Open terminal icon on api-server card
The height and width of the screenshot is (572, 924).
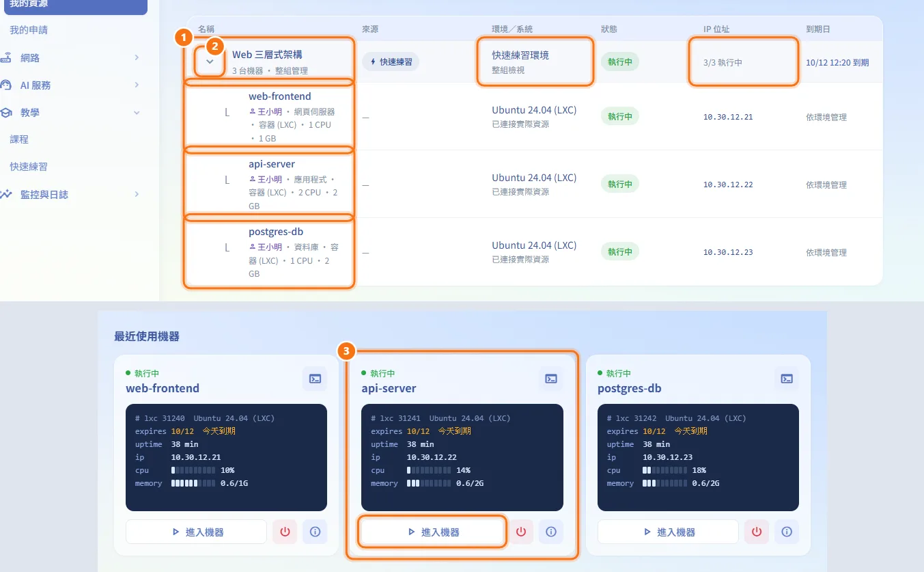(x=550, y=379)
